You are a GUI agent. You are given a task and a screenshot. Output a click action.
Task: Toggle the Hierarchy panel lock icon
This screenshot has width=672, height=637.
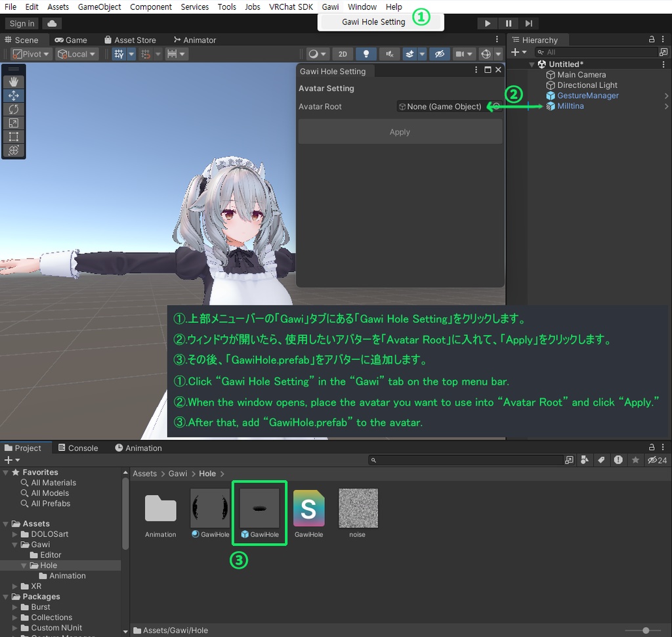click(652, 39)
